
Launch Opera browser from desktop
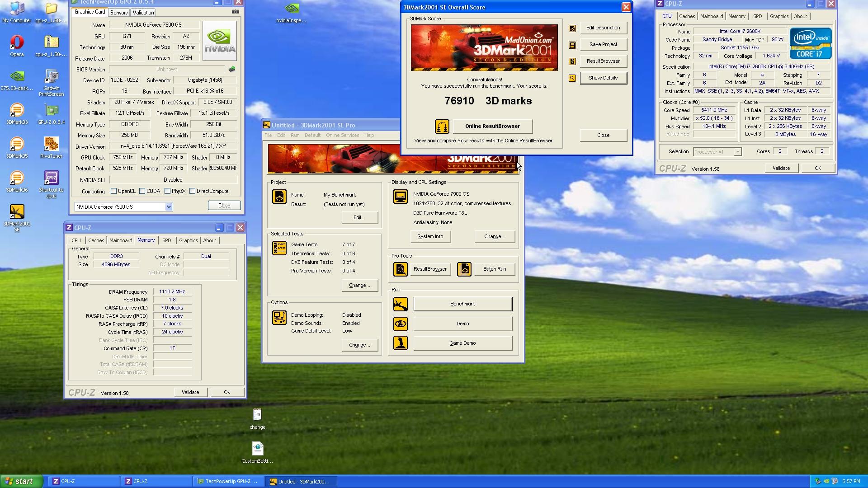point(17,46)
